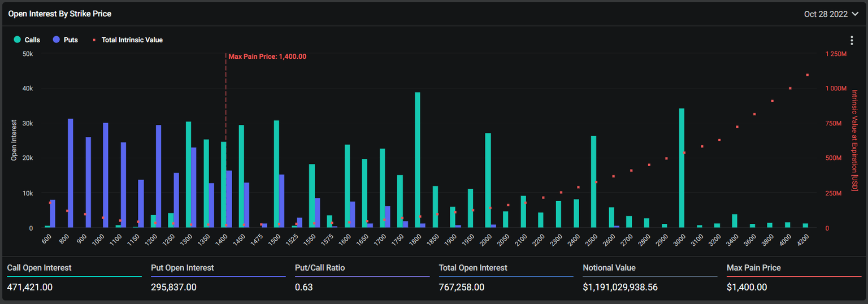Screen dimensions: 868x304
Task: Click the Put Open Interest stat card
Action: pos(218,277)
